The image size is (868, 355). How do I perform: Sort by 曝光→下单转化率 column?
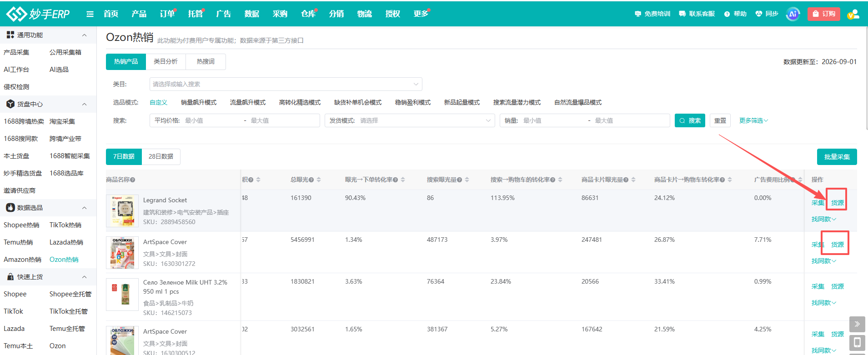click(403, 180)
